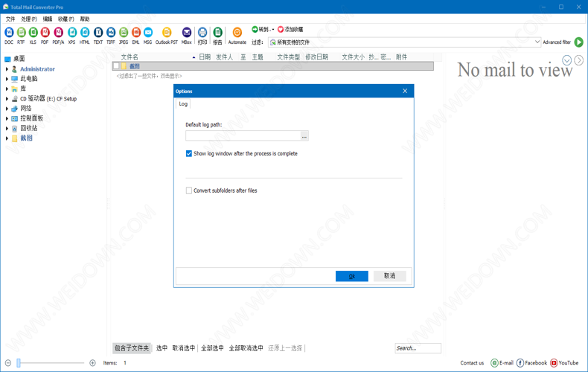
Task: Click the Search box
Action: [418, 348]
